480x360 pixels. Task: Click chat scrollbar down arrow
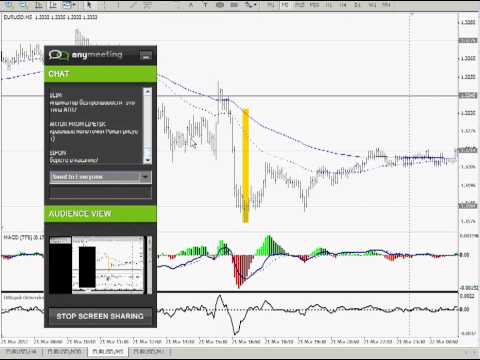pyautogui.click(x=147, y=160)
